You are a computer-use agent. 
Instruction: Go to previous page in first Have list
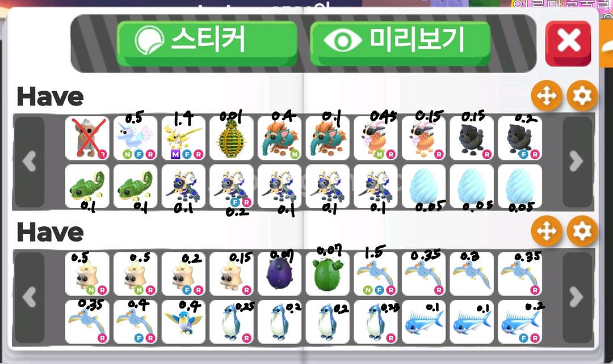coord(30,162)
